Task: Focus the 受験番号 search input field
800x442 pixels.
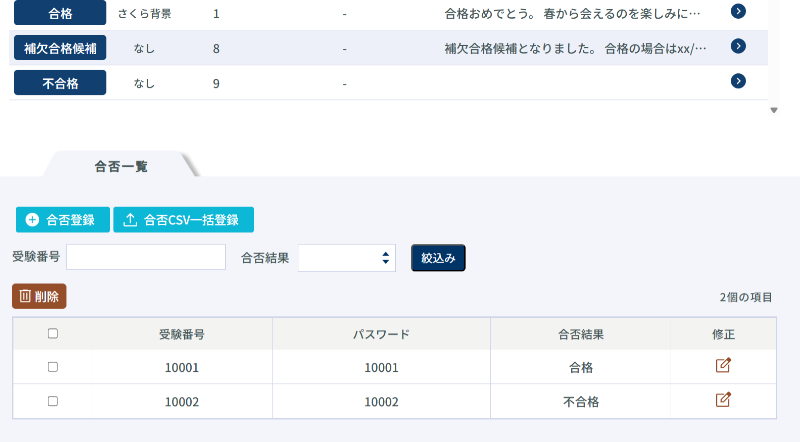Action: (146, 258)
